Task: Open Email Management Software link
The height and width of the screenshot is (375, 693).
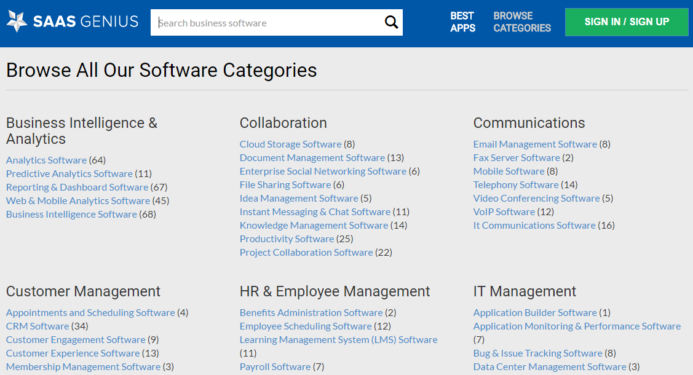Action: pos(535,144)
